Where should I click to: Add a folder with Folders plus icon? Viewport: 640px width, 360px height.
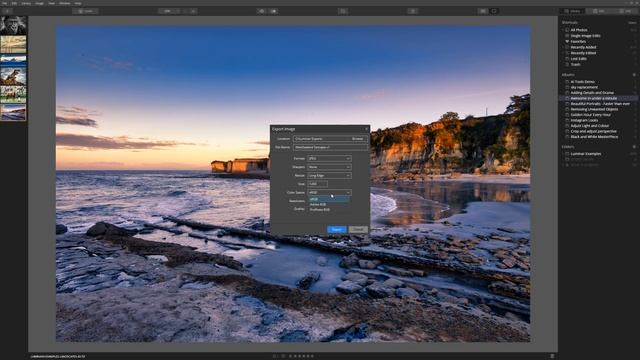[x=634, y=147]
